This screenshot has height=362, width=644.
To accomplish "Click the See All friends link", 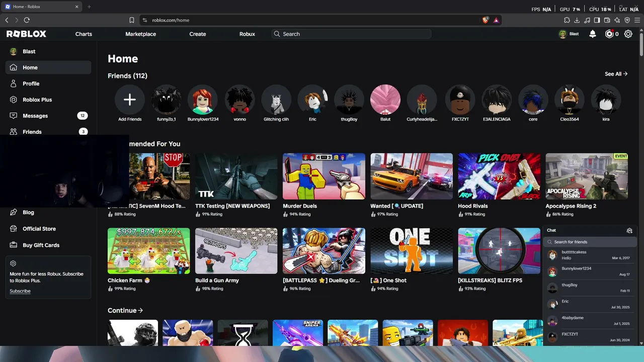I will pyautogui.click(x=616, y=74).
